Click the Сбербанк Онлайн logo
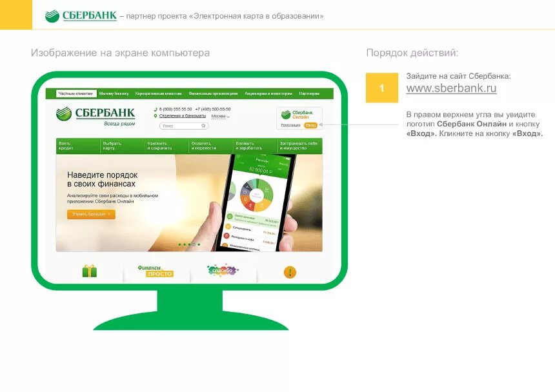This screenshot has height=392, width=555. point(297,115)
